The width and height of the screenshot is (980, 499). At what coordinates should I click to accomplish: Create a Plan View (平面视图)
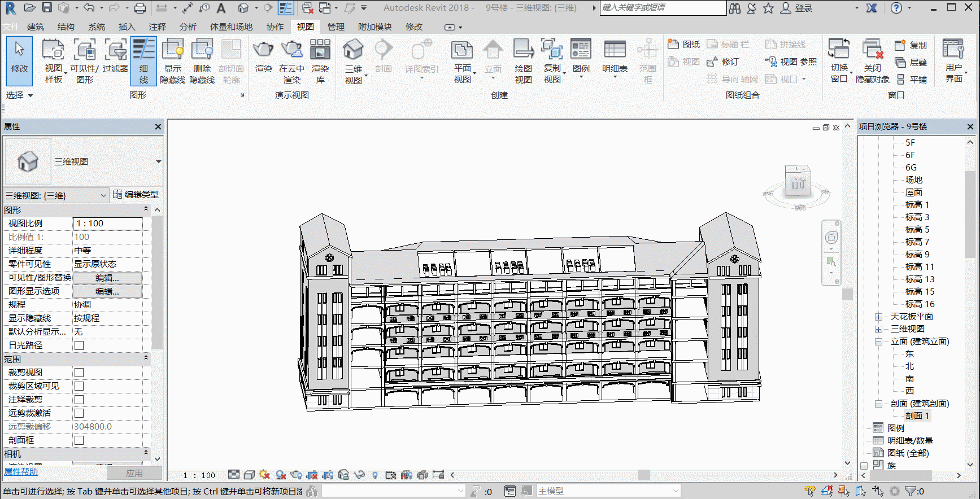(463, 62)
